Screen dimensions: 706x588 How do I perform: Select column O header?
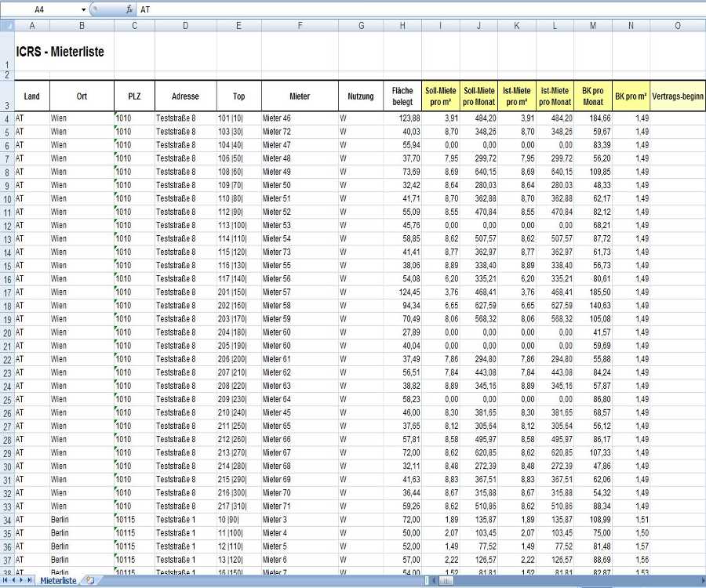coord(678,26)
